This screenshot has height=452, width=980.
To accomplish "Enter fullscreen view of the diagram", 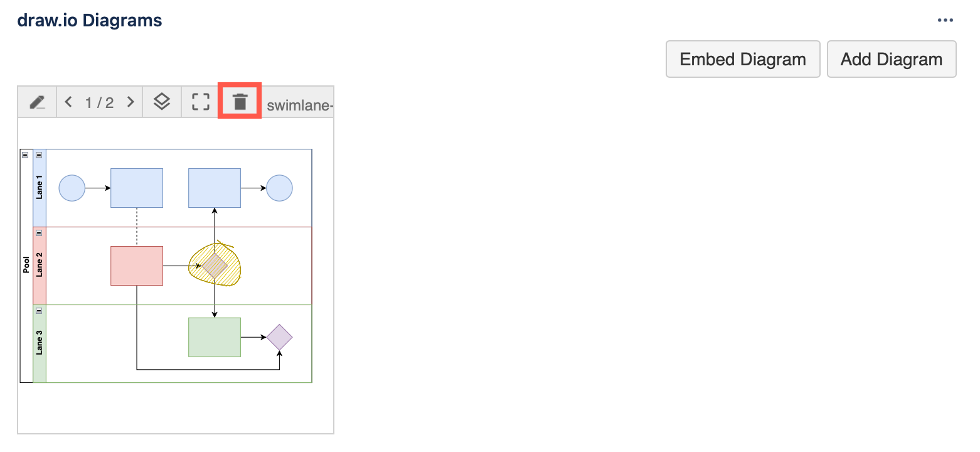I will point(199,101).
